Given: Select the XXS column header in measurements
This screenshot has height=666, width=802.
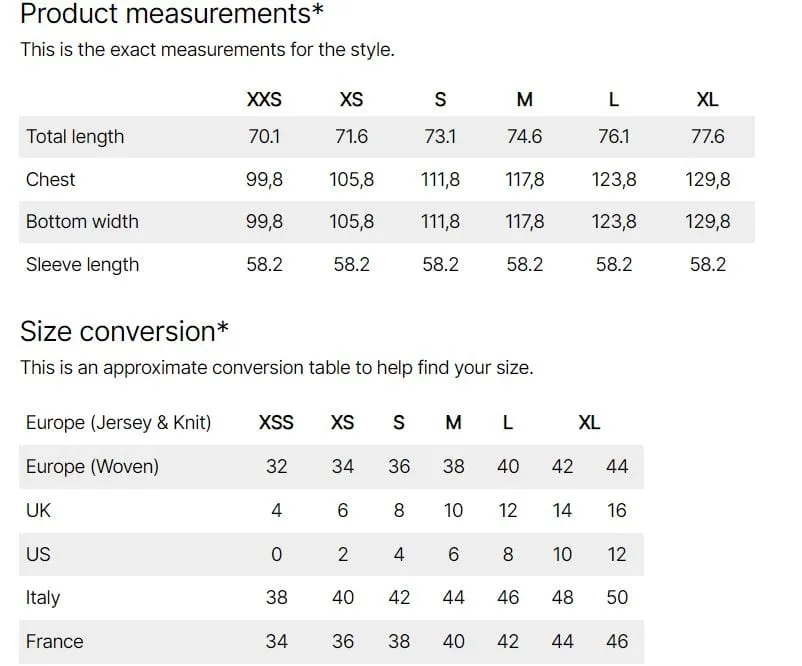Looking at the screenshot, I should click(264, 99).
